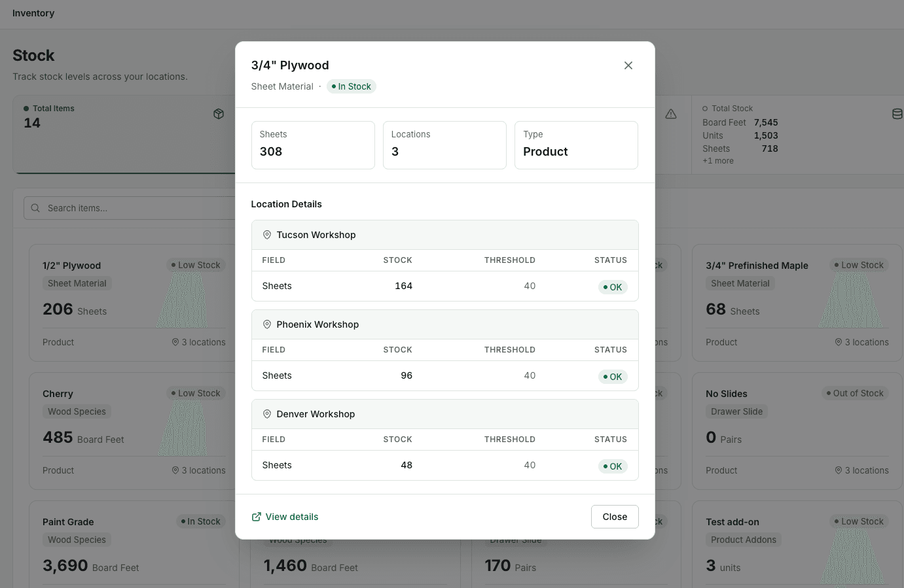Open the Paint Grade item card
This screenshot has height=588, width=904.
134,544
